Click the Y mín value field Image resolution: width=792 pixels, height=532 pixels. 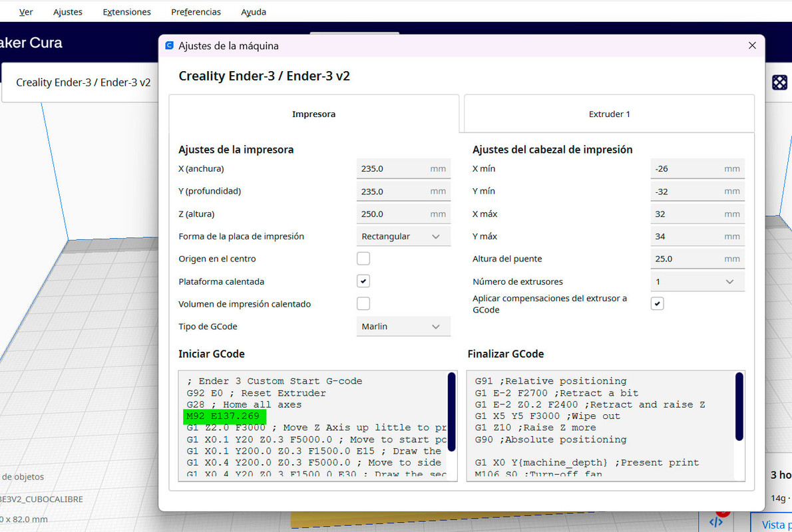(697, 192)
